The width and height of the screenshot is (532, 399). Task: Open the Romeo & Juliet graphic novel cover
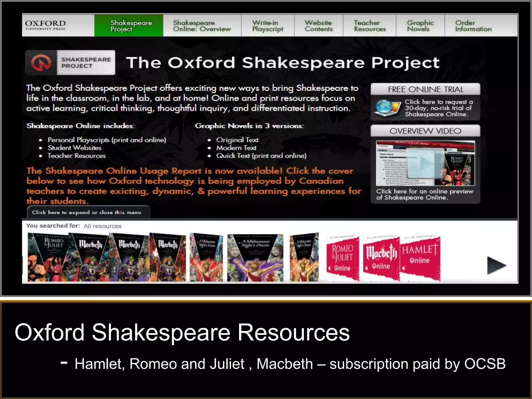tap(48, 257)
